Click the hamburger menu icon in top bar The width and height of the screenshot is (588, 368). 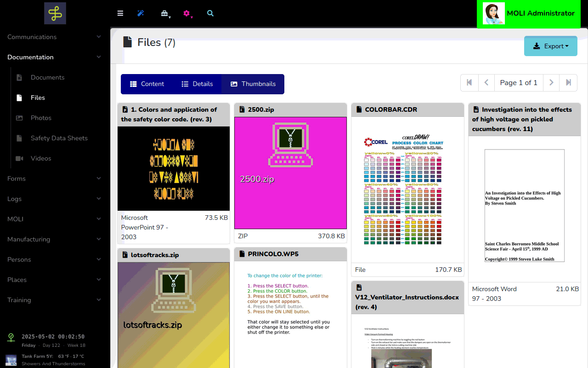120,13
